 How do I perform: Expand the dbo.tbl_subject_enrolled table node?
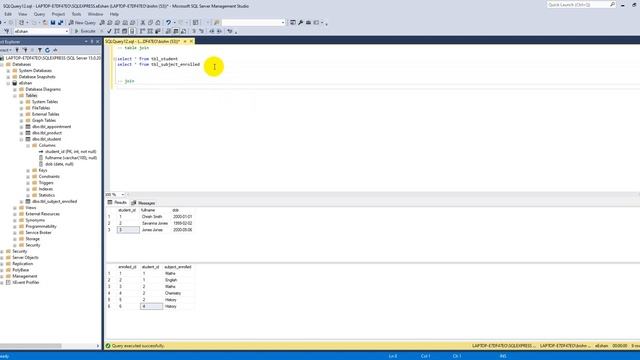tap(22, 202)
